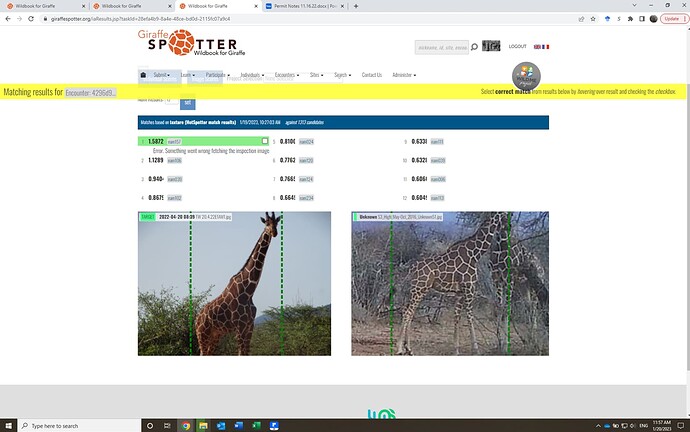Expand the Submit menu
Screen dimensions: 690x432
coord(161,75)
